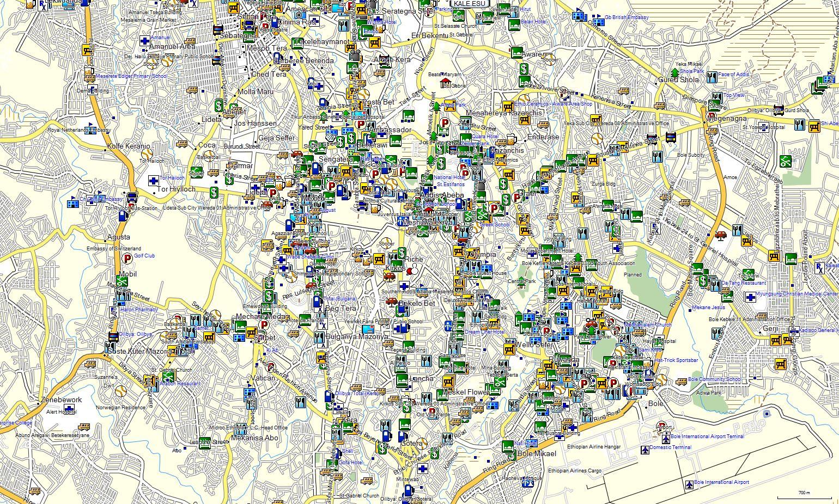The width and height of the screenshot is (839, 504).
Task: Click the Haron Pharmacy icon
Action: pyautogui.click(x=114, y=312)
